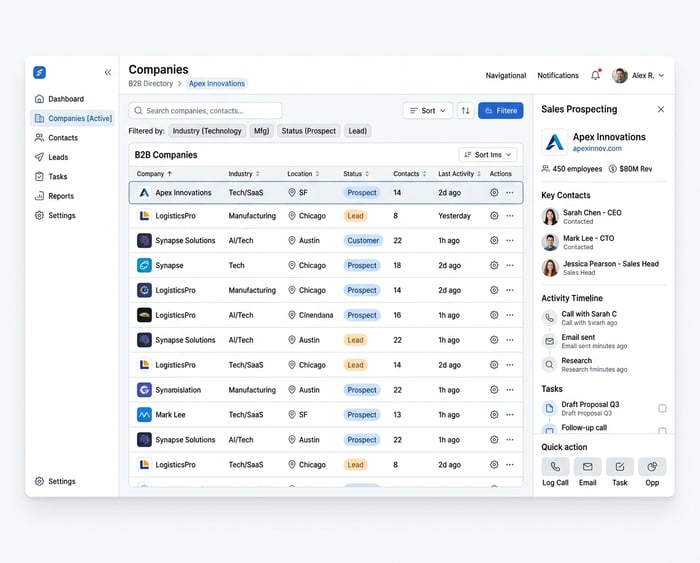Click the Opp quick action icon

pyautogui.click(x=652, y=467)
